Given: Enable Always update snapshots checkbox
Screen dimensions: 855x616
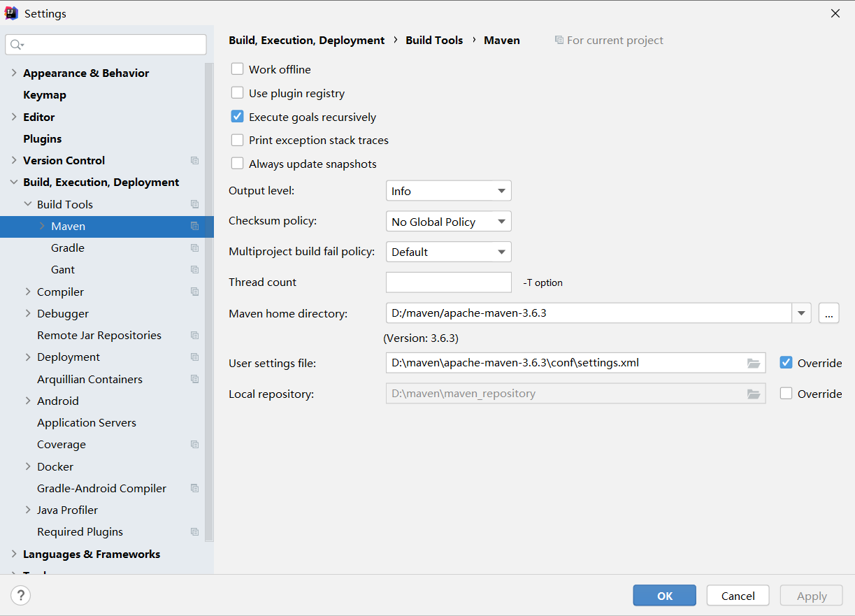Looking at the screenshot, I should 237,164.
